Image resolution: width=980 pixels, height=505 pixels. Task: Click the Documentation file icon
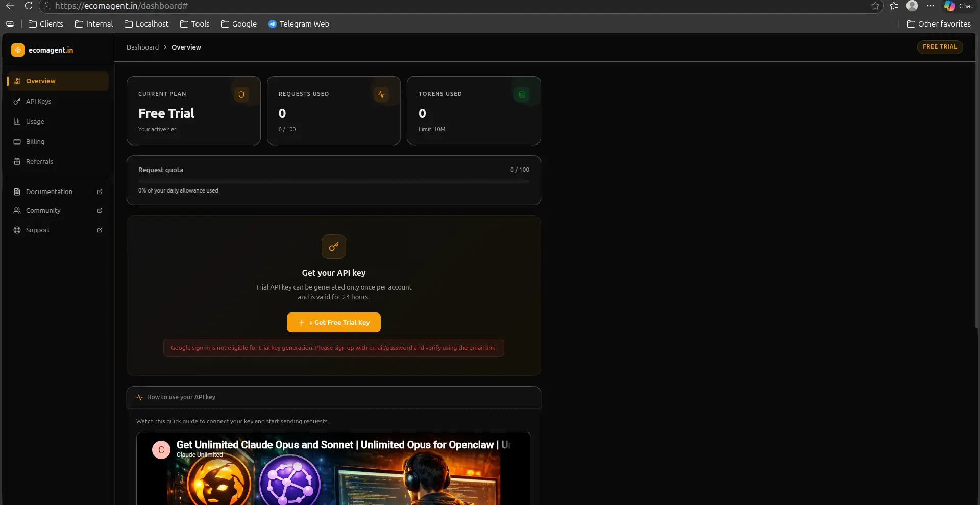17,191
